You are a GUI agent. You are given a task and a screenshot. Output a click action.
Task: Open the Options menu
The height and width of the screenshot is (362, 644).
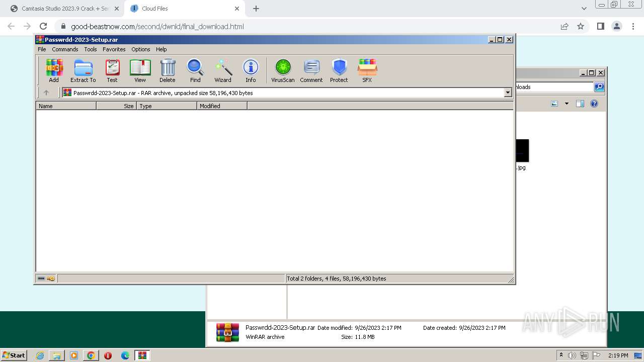[x=141, y=49]
